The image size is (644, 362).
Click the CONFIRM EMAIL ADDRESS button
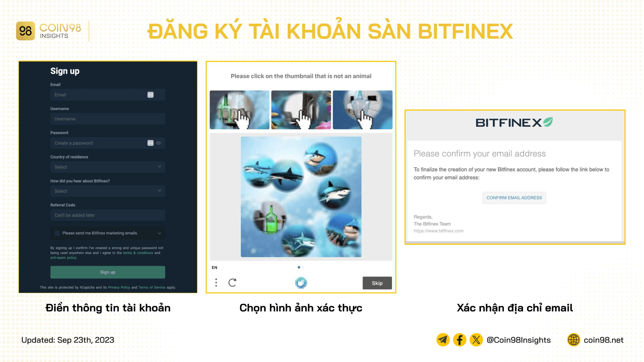(x=514, y=197)
